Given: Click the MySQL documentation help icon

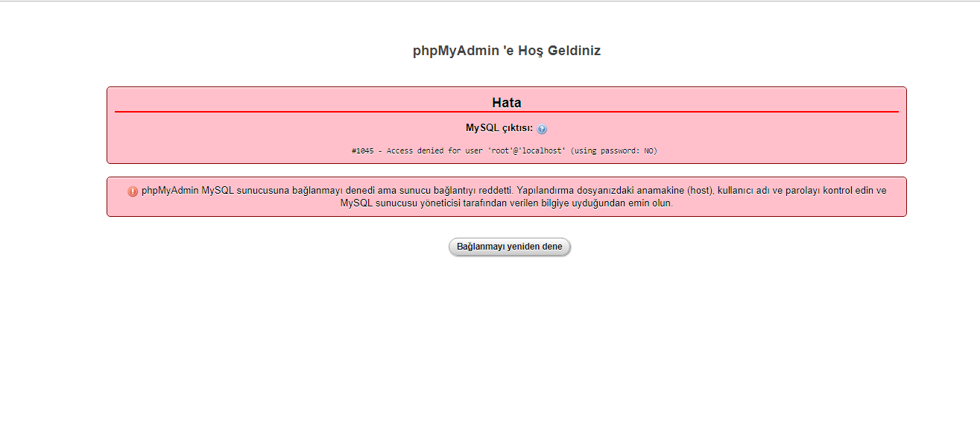Looking at the screenshot, I should [x=542, y=129].
